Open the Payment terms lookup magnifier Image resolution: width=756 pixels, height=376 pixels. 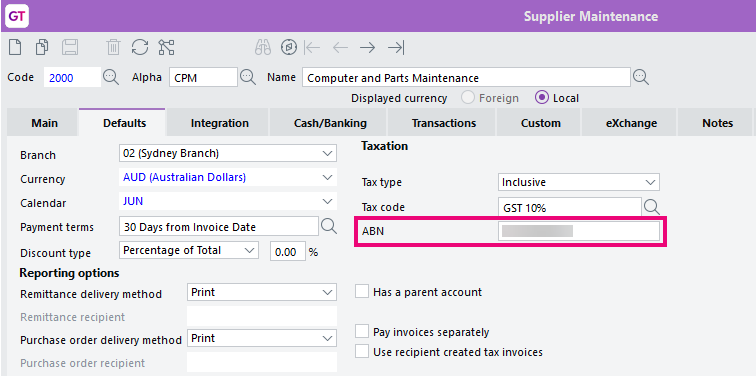[329, 226]
